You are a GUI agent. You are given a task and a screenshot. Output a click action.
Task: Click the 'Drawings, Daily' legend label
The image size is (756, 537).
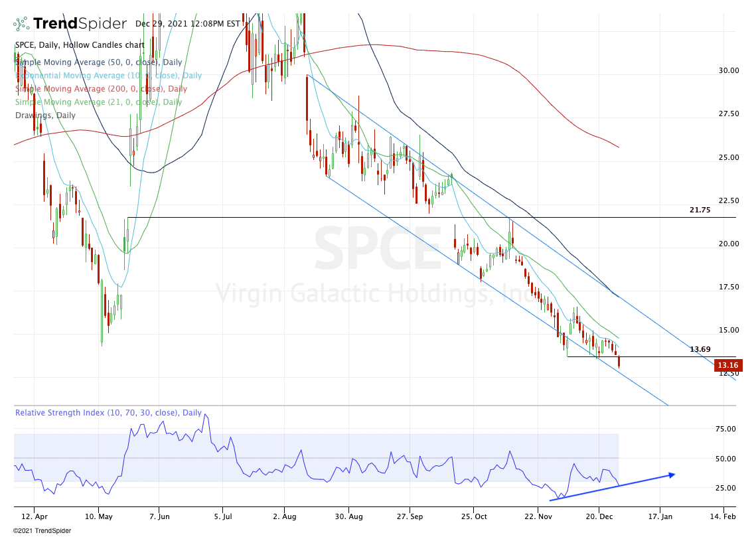coord(45,115)
